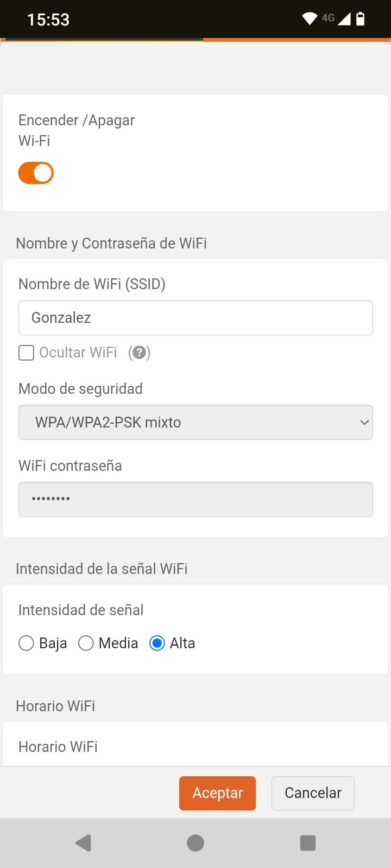Tap the status bar clock
This screenshot has width=391, height=868.
click(48, 20)
